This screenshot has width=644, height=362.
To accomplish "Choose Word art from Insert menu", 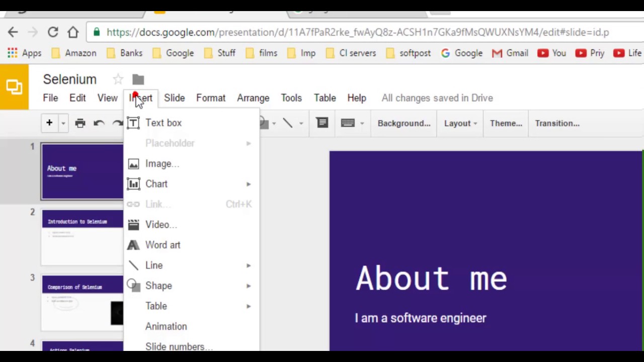I will pyautogui.click(x=191, y=245).
